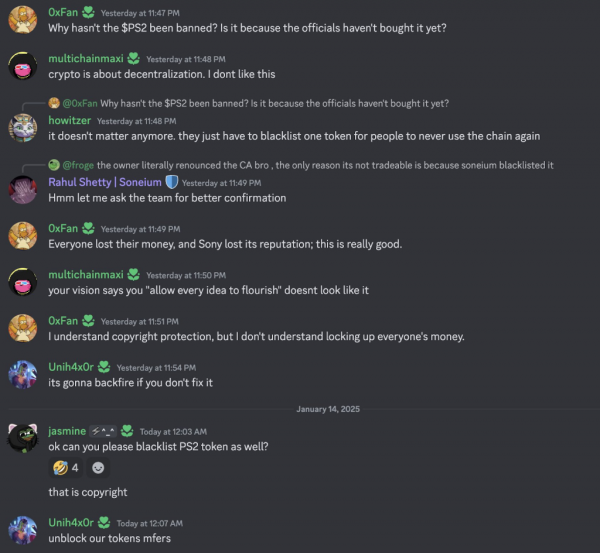Jump to the replied @froge message preview

(300, 165)
